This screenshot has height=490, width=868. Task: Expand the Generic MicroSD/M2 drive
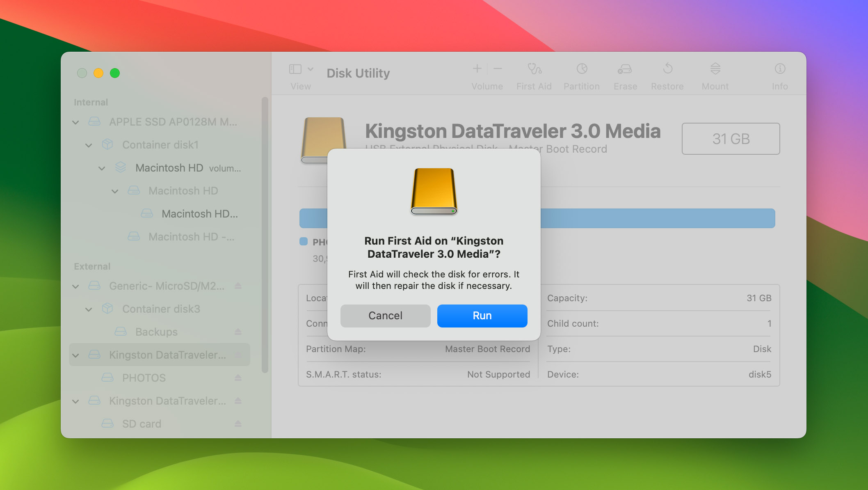(x=75, y=286)
